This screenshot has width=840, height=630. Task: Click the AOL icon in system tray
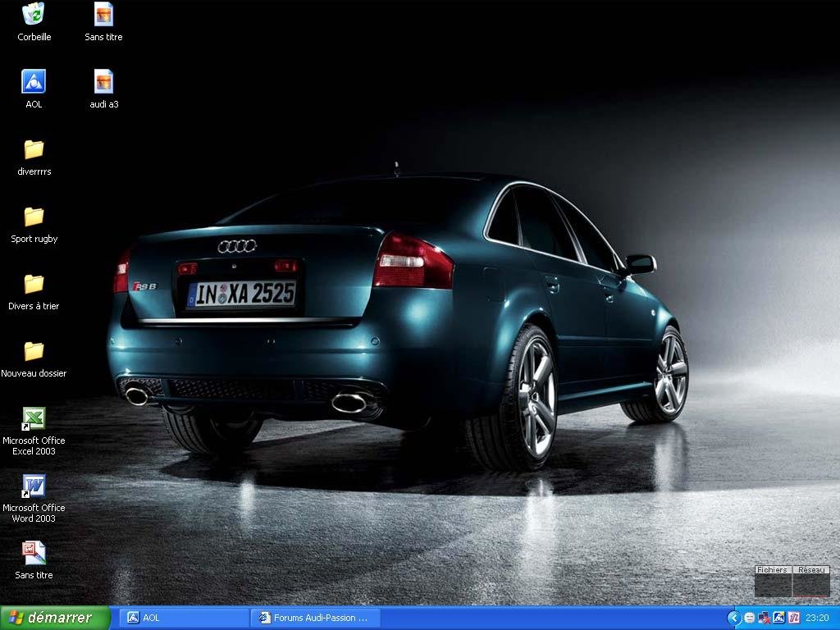pos(779,618)
